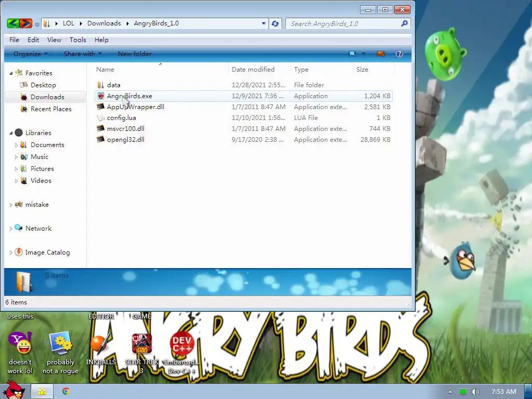Refresh the AngryBirds_1.0 folder view

click(x=275, y=23)
